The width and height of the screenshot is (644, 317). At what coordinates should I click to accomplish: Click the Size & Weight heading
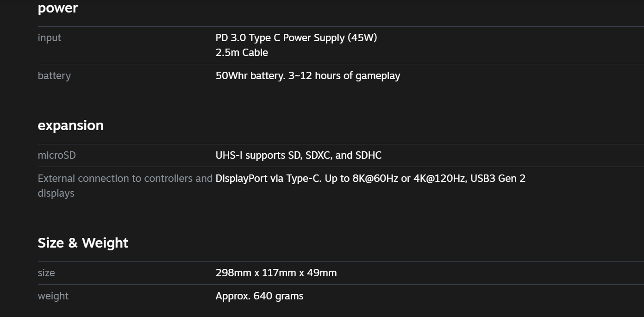83,243
